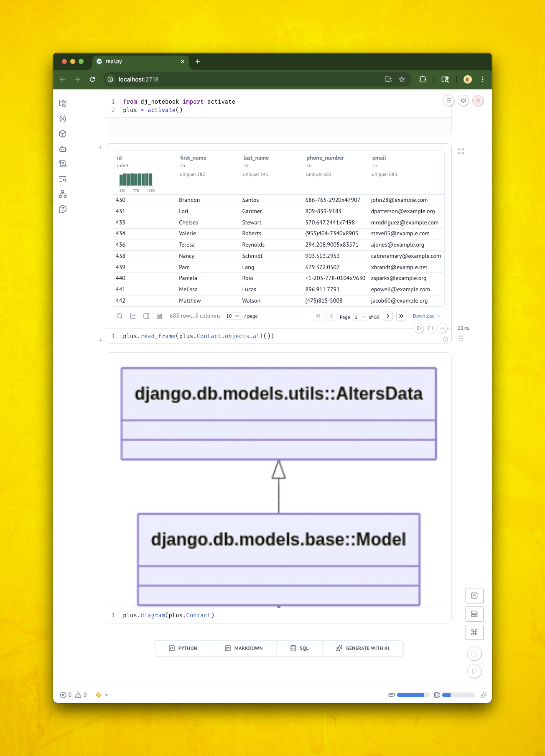Click the AltersData diagram box
The height and width of the screenshot is (756, 545).
279,414
